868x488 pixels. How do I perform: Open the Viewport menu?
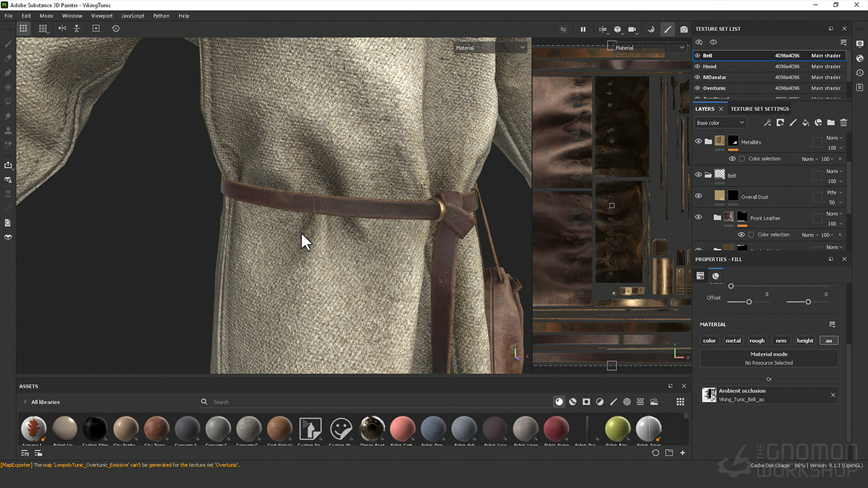[102, 16]
